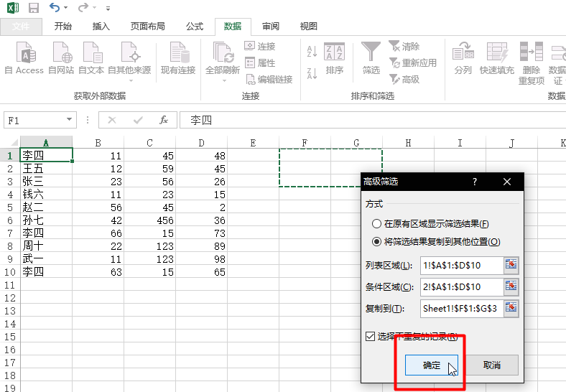Close the 高级筛选 dialog

click(507, 182)
